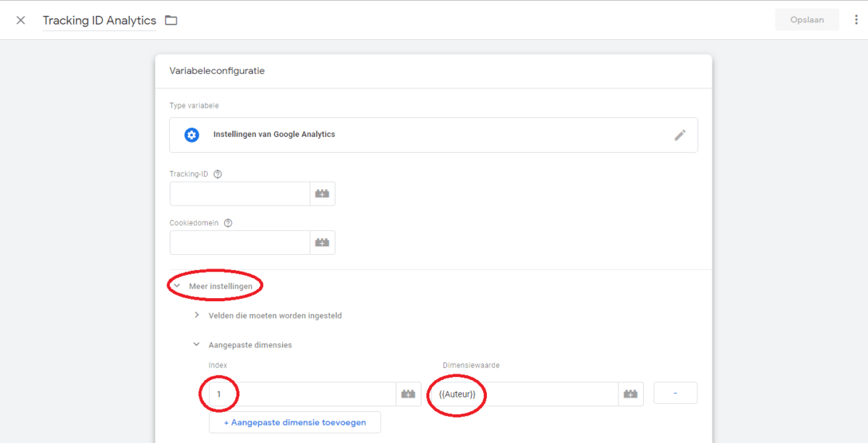Screen dimensions: 868x443
Task: Click the Cookiedomein input field
Action: tap(240, 242)
